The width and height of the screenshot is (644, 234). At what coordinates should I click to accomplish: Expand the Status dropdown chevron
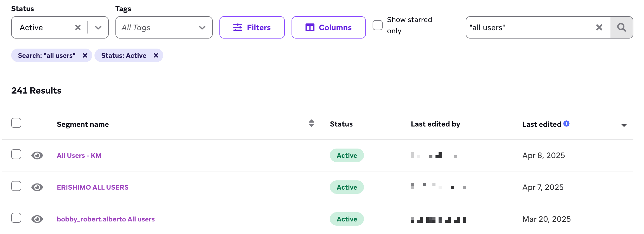pos(98,27)
